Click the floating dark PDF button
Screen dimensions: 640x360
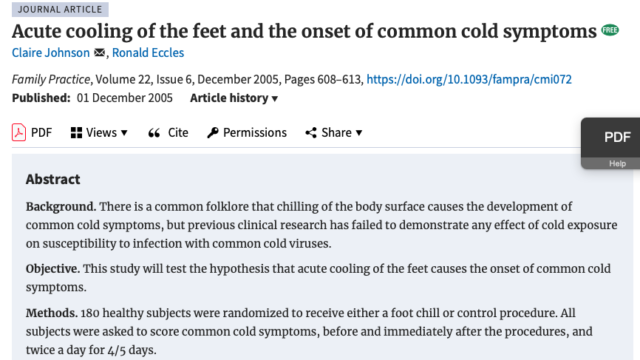coord(611,138)
